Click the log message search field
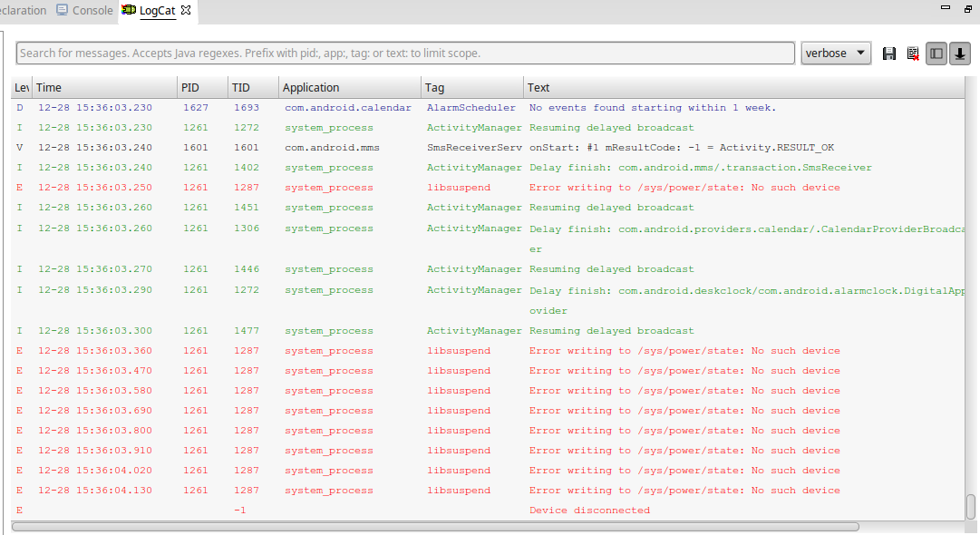 (405, 53)
